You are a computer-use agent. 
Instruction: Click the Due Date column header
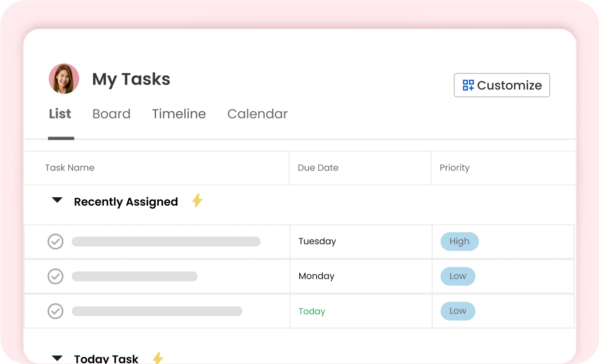[318, 168]
